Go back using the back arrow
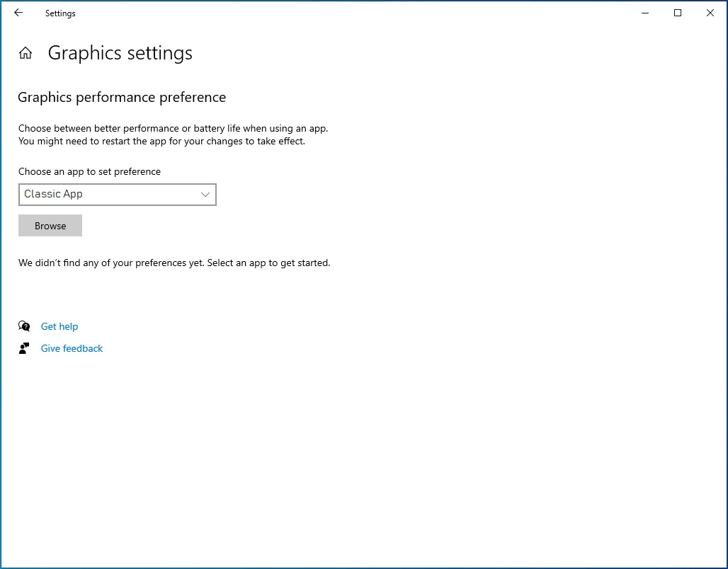Viewport: 728px width, 569px height. click(18, 13)
